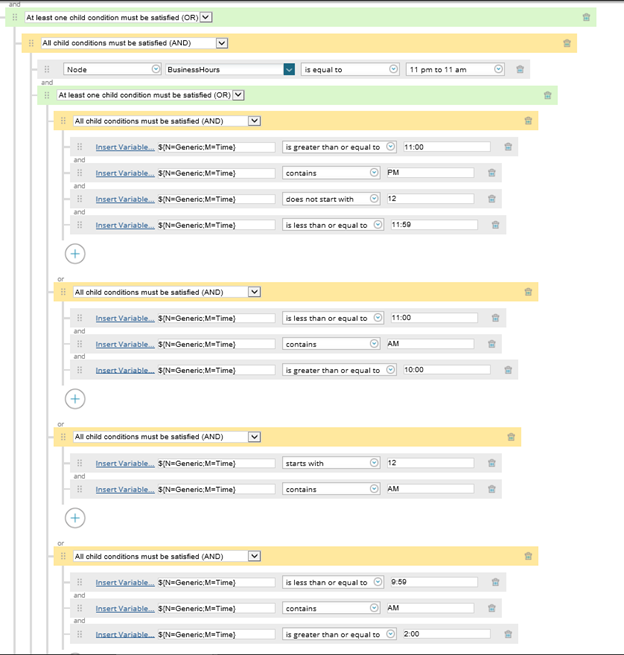Delete AND group containing 'starts with 12'
Viewport: 624px width, 655px height.
point(511,437)
